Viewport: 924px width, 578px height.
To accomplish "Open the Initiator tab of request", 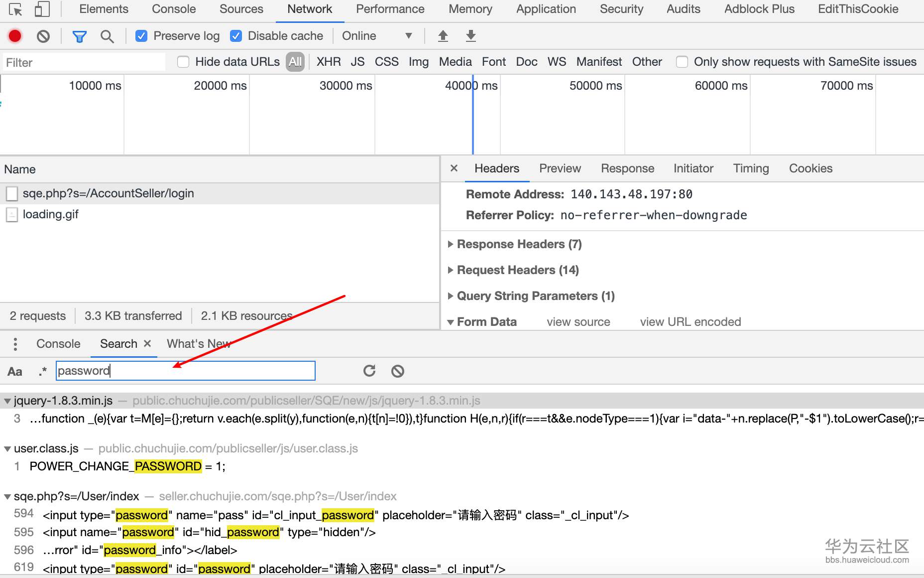I will [693, 168].
